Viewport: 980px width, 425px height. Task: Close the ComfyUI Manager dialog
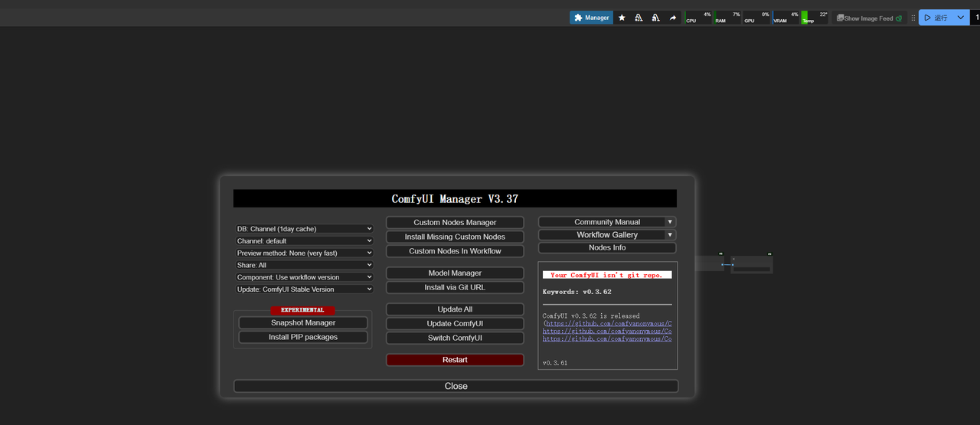tap(456, 386)
